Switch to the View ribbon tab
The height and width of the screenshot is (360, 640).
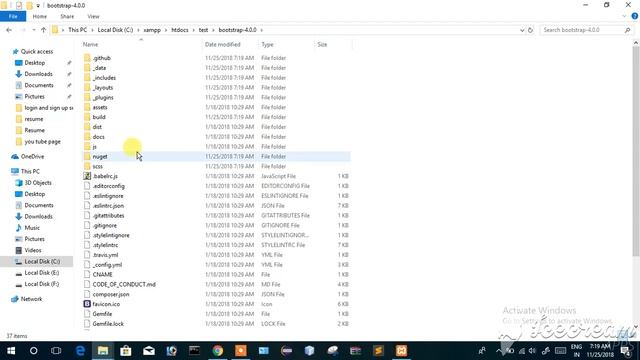pyautogui.click(x=93, y=16)
